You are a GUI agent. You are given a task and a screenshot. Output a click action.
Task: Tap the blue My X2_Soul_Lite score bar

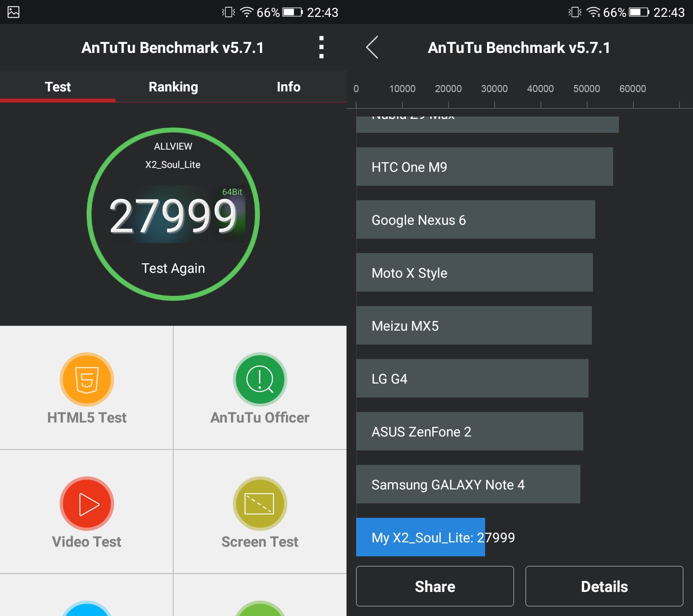(420, 537)
